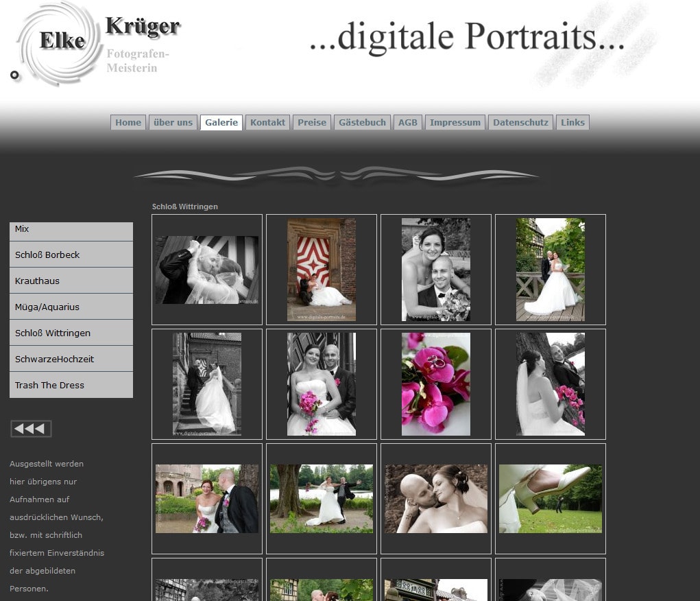This screenshot has height=601, width=700.
Task: Open the Kontakt page
Action: point(267,122)
